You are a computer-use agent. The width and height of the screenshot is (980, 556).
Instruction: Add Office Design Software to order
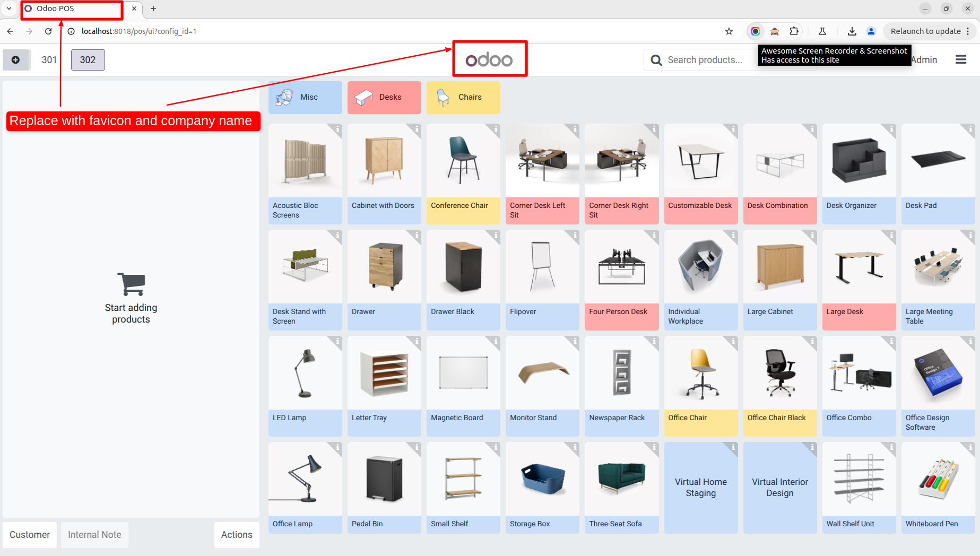[938, 386]
